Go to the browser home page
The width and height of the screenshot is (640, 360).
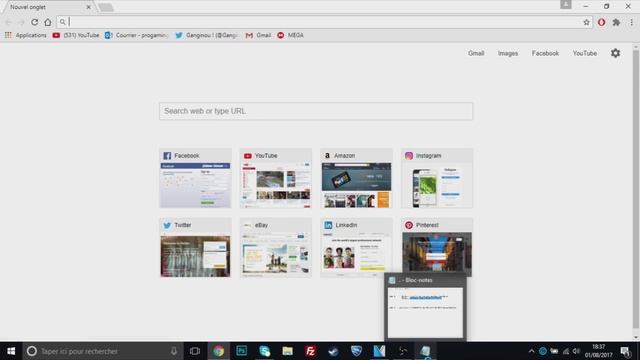(48, 22)
